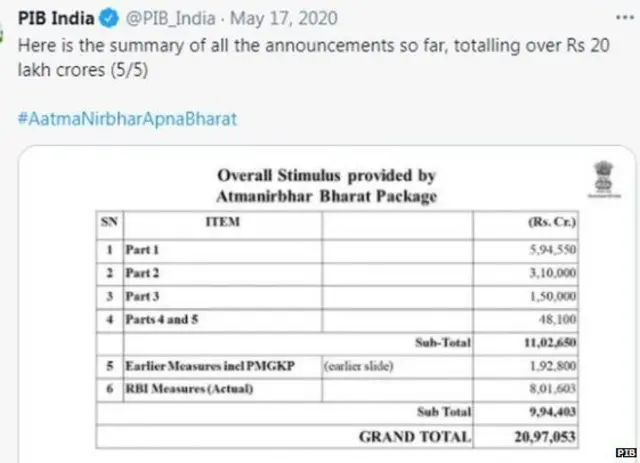
Task: Click the Part 2 amount 3,10,000
Action: coord(555,272)
